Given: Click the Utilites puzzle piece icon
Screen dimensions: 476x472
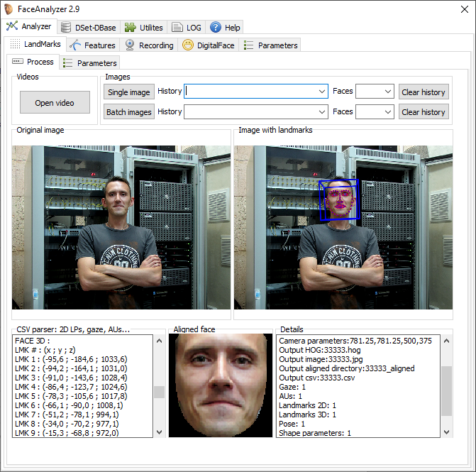Looking at the screenshot, I should [131, 28].
